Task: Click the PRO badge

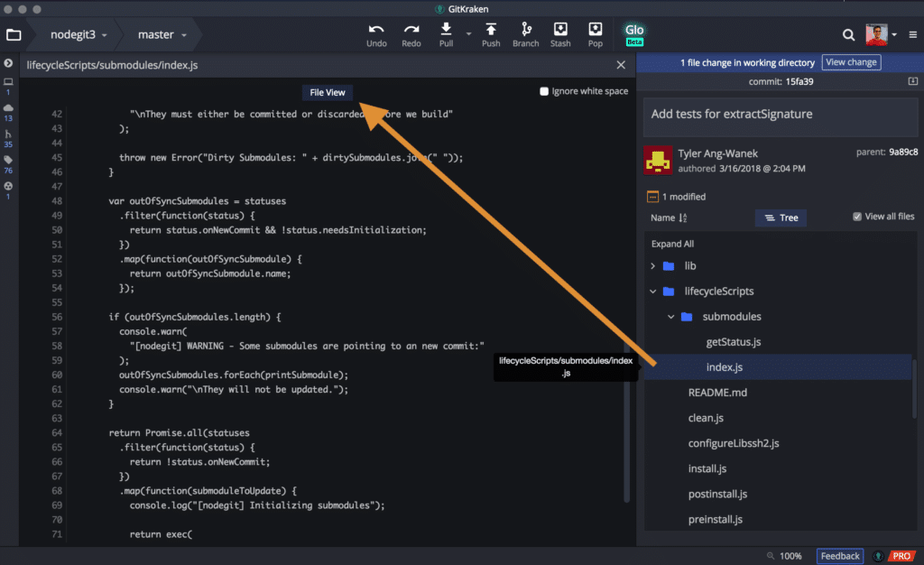Action: (x=901, y=556)
